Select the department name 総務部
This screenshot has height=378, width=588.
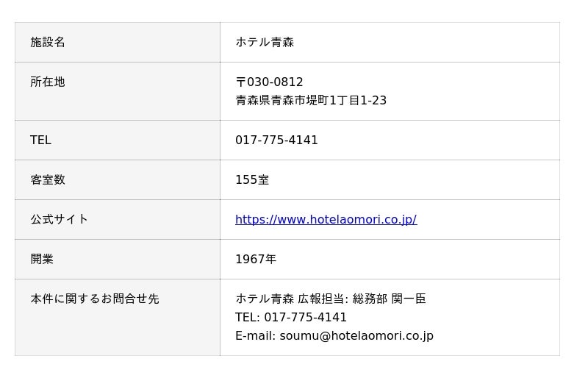370,299
